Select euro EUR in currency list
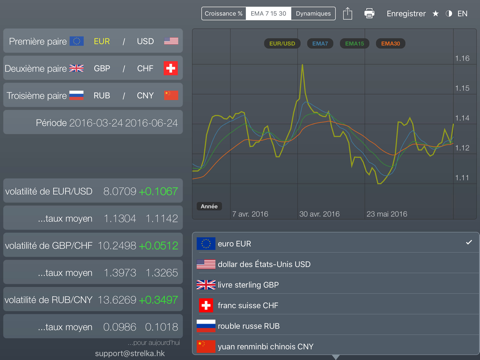 click(336, 244)
